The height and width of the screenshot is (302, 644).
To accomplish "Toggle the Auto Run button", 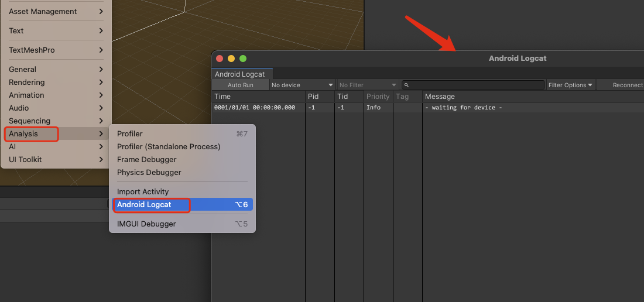I will (241, 85).
